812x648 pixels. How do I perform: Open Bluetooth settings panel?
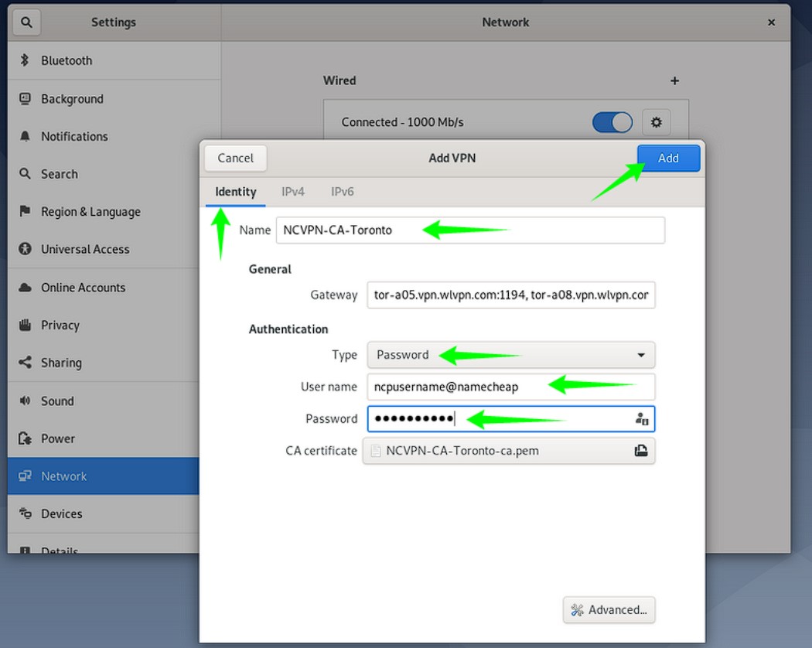(114, 60)
